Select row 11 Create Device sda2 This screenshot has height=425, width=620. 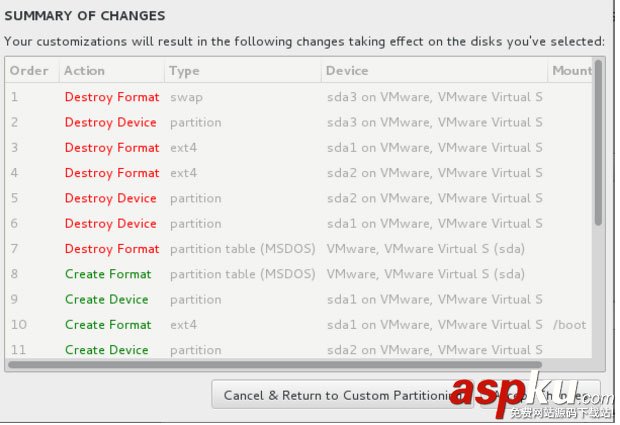click(x=106, y=350)
